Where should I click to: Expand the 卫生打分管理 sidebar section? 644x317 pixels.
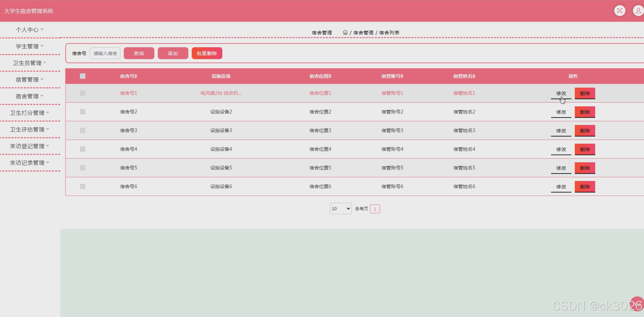(29, 113)
